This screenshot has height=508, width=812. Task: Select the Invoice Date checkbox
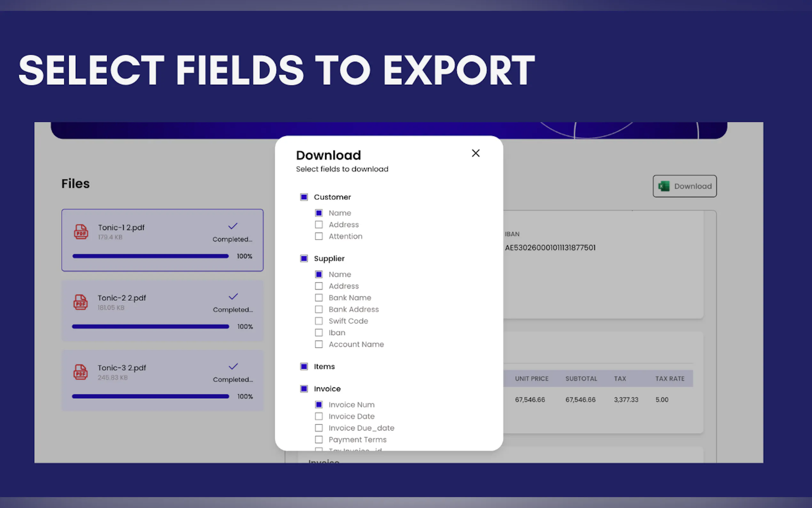[x=318, y=416]
